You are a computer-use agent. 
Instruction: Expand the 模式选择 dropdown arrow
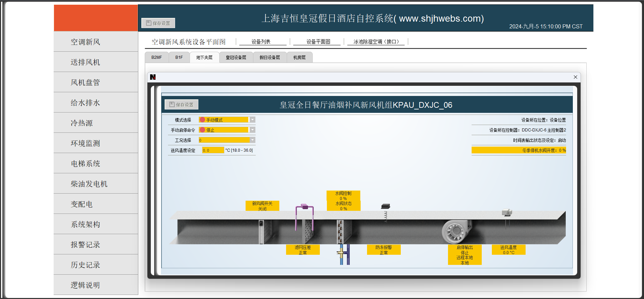point(252,120)
